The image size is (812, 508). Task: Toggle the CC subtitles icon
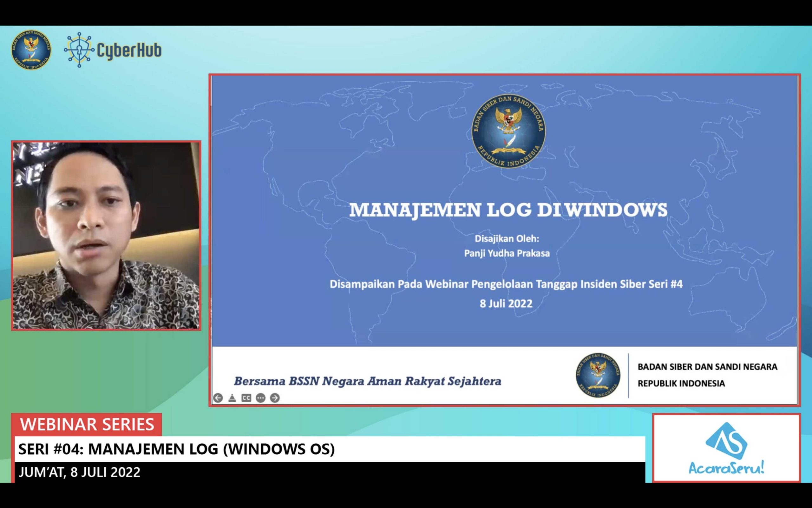tap(246, 398)
